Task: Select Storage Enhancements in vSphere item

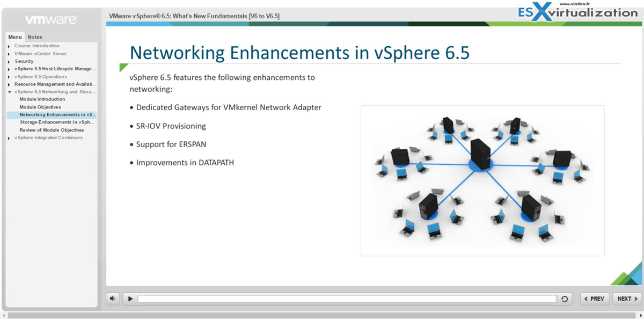Action: coord(57,122)
